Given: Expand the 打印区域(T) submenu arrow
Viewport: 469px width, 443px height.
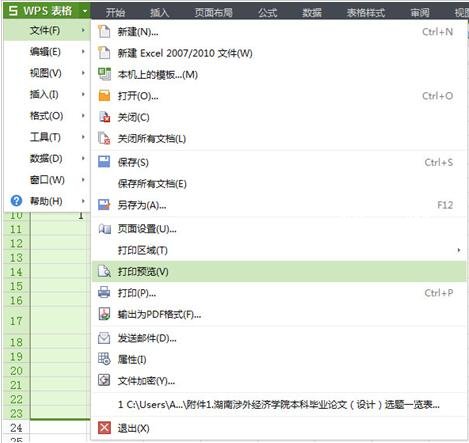Looking at the screenshot, I should (x=459, y=250).
